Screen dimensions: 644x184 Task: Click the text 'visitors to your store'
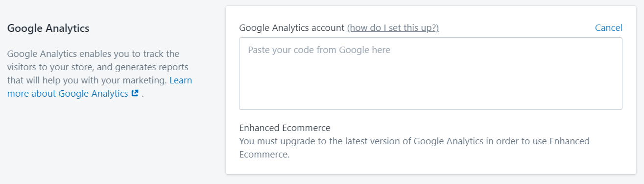pyautogui.click(x=50, y=67)
